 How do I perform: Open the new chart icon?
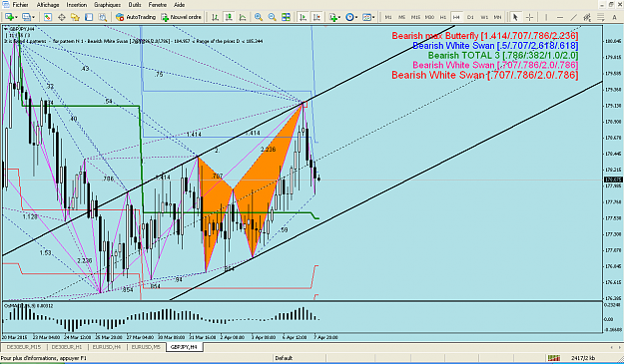coord(9,17)
